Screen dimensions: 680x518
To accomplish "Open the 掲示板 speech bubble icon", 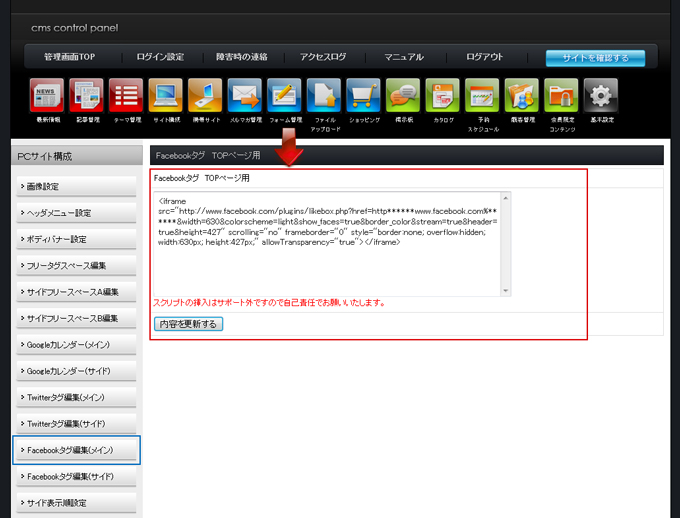I will [x=403, y=96].
